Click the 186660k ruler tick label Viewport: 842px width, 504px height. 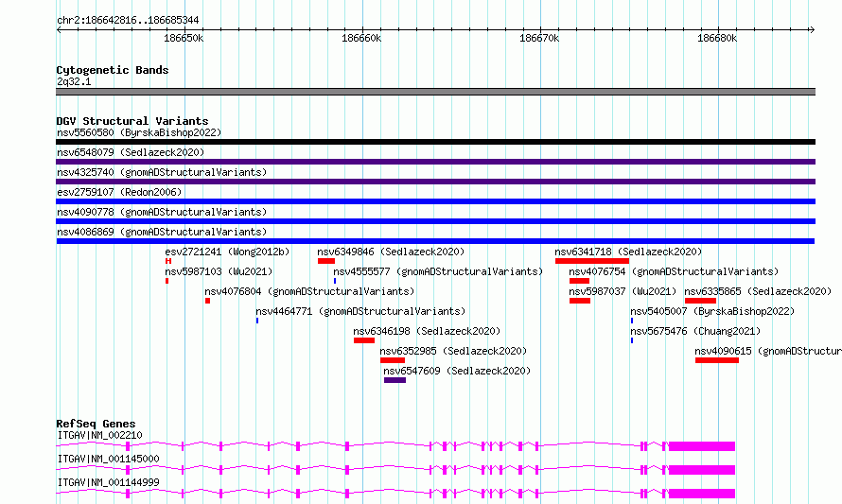361,38
